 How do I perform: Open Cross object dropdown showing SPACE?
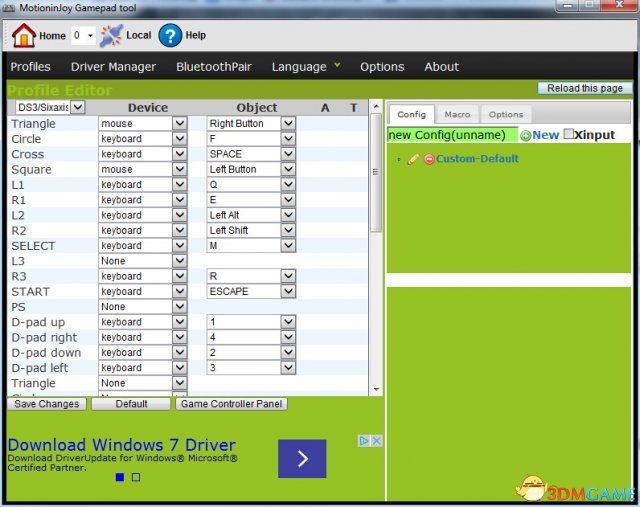click(251, 154)
